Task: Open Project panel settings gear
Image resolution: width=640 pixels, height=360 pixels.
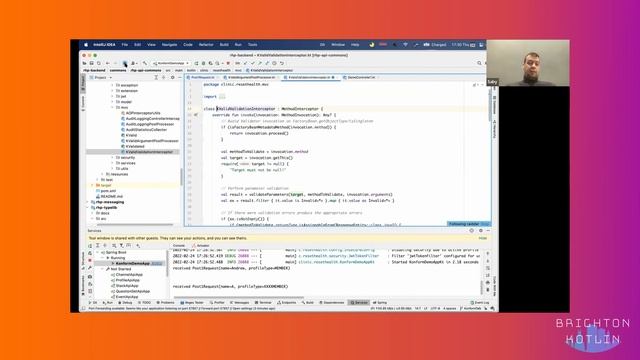Action: pos(172,78)
